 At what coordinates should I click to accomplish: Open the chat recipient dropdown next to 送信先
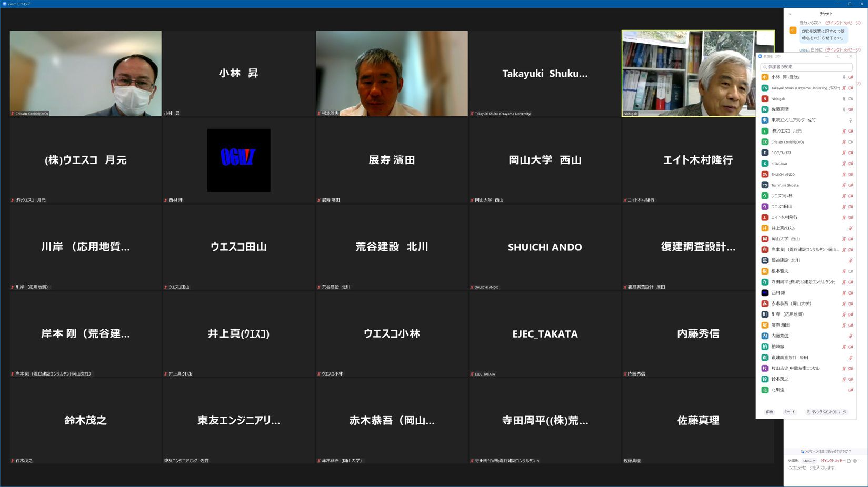click(x=809, y=461)
